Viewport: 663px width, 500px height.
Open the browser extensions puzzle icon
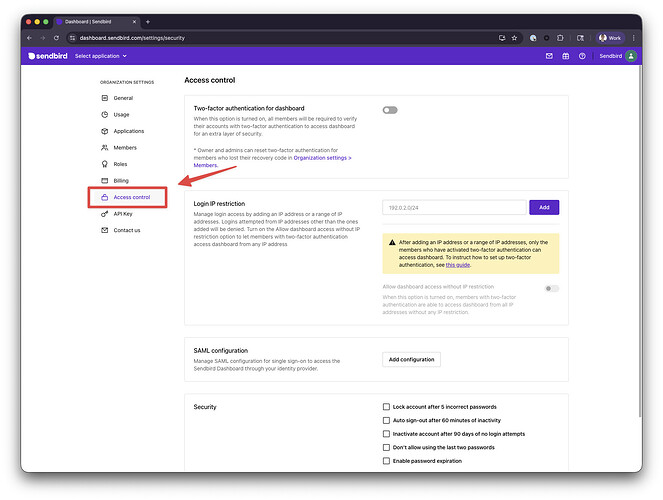(x=560, y=38)
